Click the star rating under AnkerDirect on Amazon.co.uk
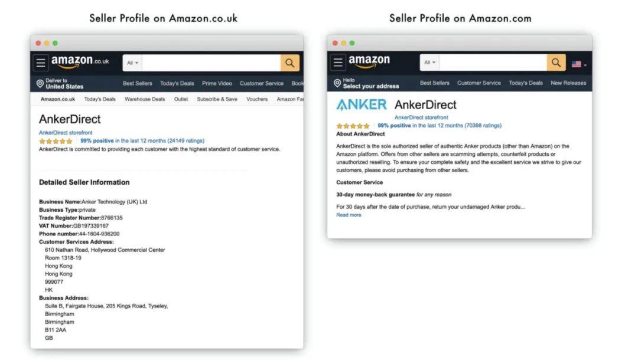Image resolution: width=638 pixels, height=364 pixels. click(x=56, y=141)
